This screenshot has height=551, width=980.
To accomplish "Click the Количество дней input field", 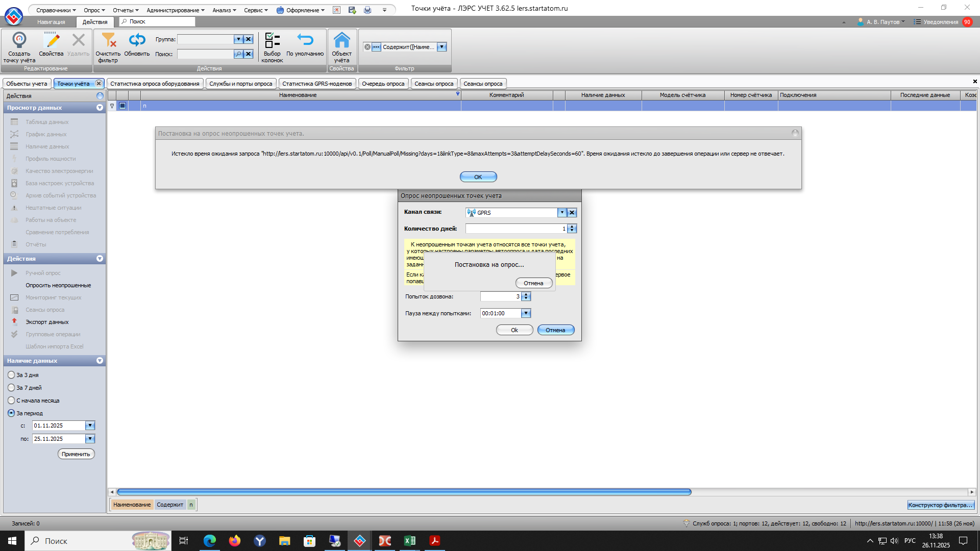I will [514, 229].
